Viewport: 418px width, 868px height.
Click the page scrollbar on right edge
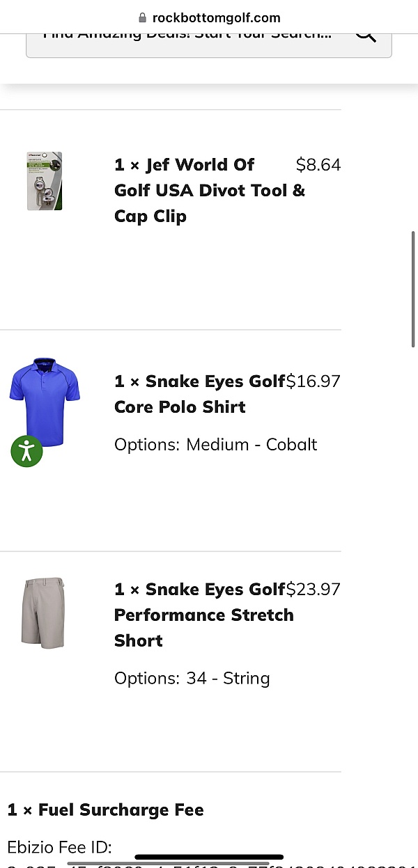(x=414, y=289)
